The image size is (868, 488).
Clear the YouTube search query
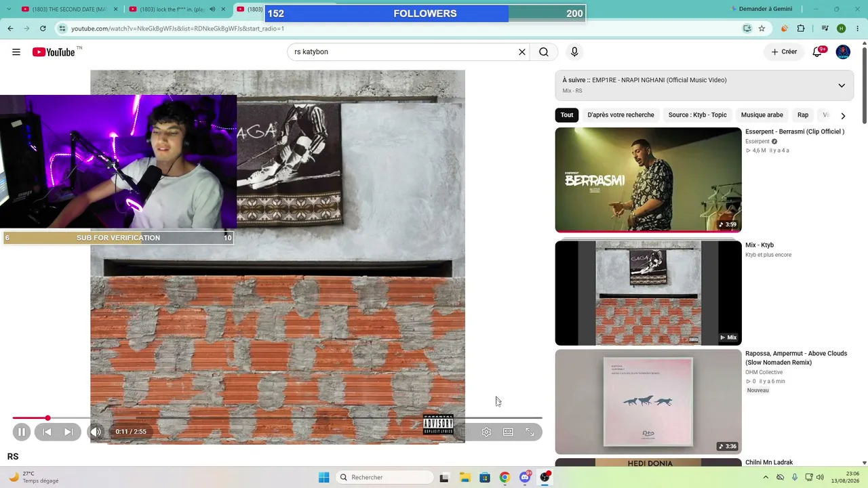522,52
